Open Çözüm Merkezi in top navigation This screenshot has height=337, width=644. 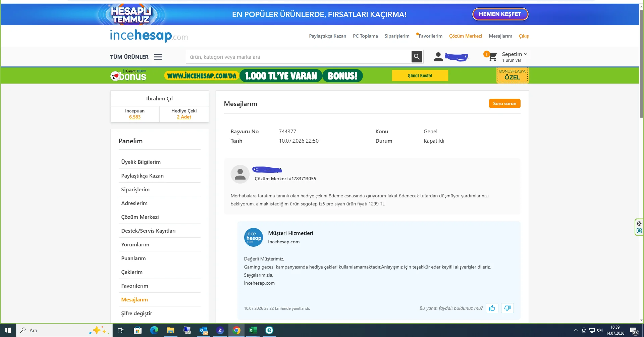tap(466, 36)
